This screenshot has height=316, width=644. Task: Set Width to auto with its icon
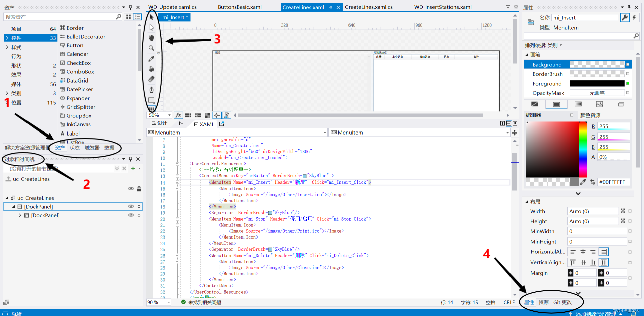pos(623,211)
